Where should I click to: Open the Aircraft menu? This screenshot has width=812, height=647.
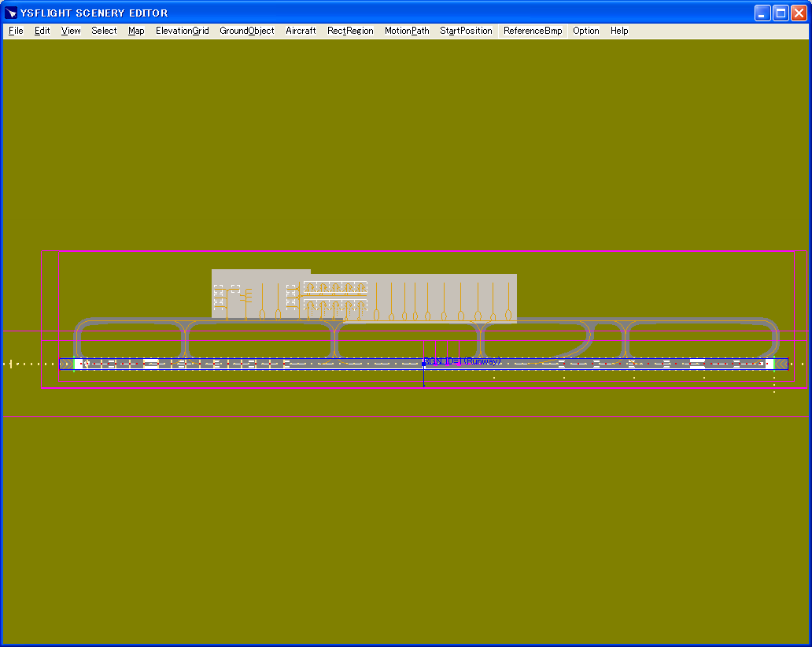coord(301,31)
